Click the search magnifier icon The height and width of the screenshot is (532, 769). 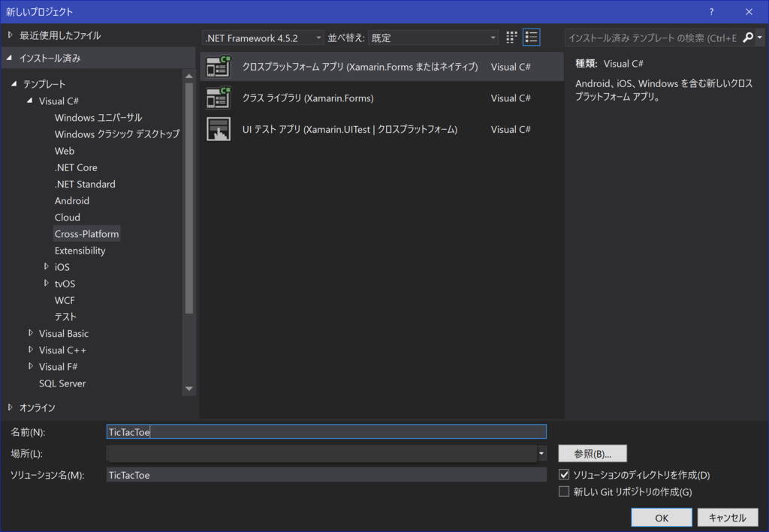(x=747, y=38)
